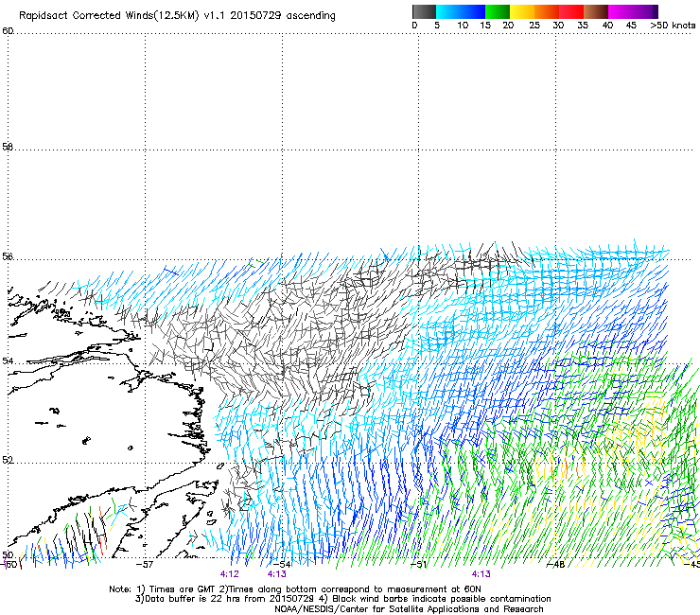Click the purple '4:12' time label
This screenshot has width=700, height=615.
[x=230, y=574]
